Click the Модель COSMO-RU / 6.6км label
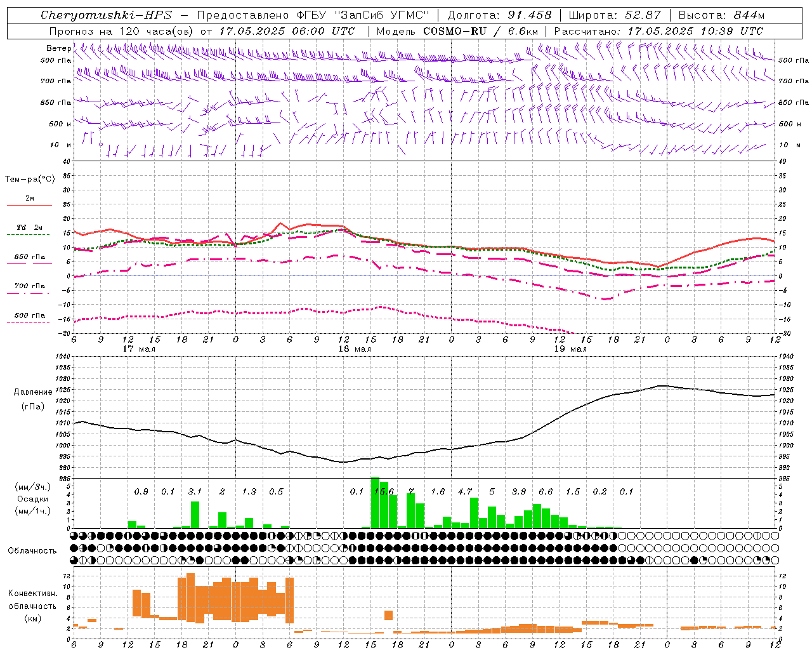Screen dimensions: 812x650 (x=457, y=31)
